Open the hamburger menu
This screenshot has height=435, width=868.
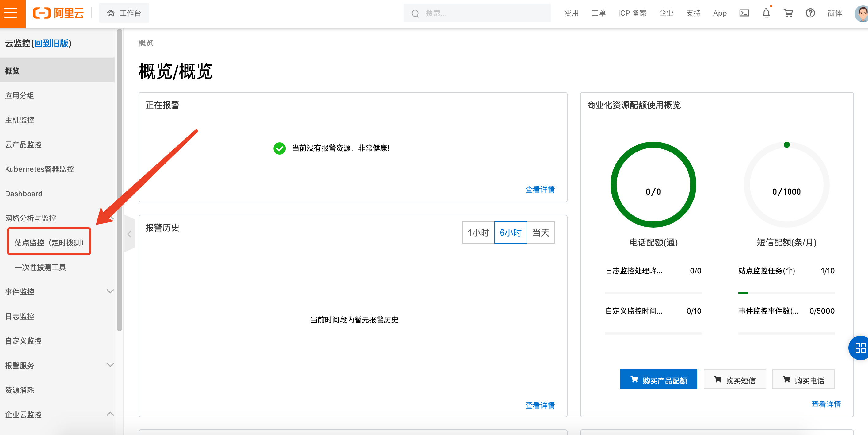tap(11, 13)
